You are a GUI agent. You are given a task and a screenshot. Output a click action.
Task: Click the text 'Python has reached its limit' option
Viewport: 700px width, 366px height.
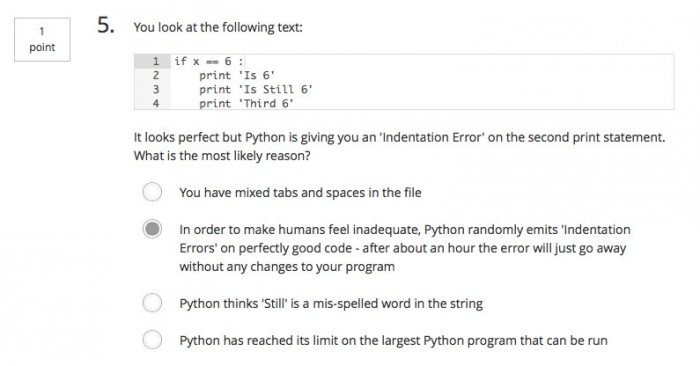pos(393,341)
